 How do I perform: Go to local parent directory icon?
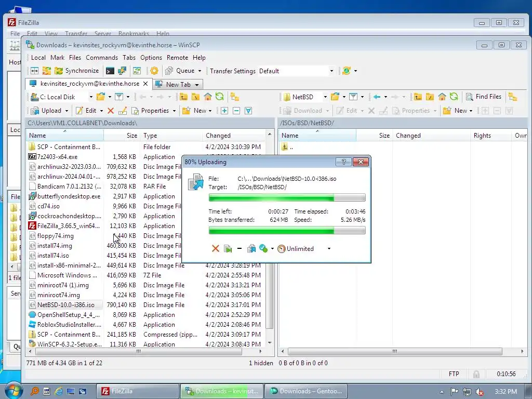[183, 97]
